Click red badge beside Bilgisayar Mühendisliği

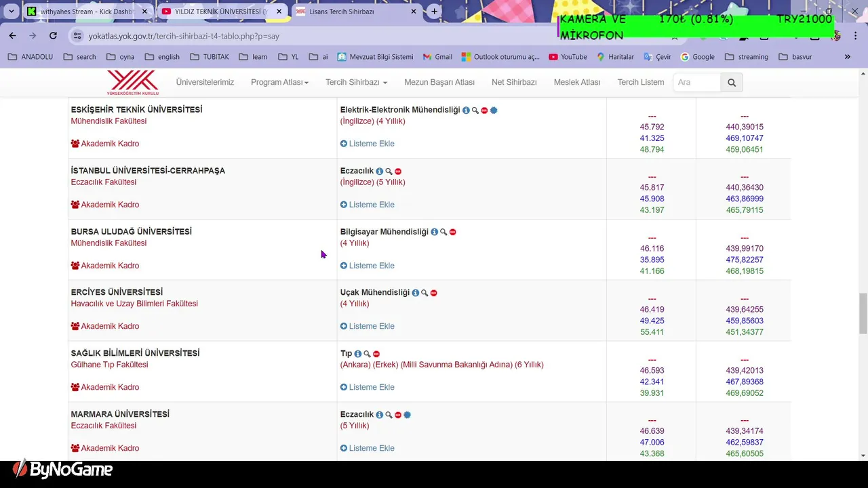point(452,232)
